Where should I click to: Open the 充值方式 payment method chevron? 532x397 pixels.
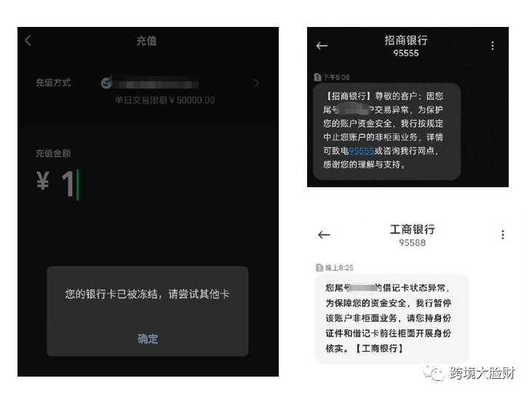256,83
